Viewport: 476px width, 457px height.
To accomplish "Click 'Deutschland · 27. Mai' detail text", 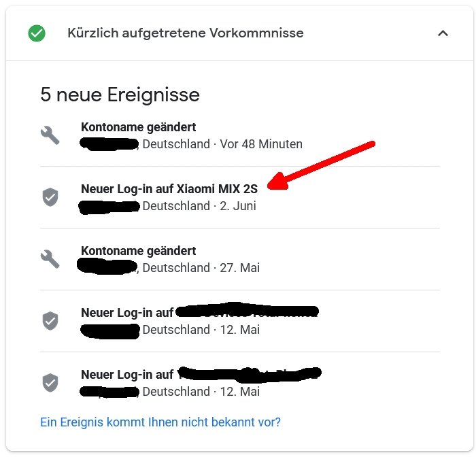I will point(201,268).
